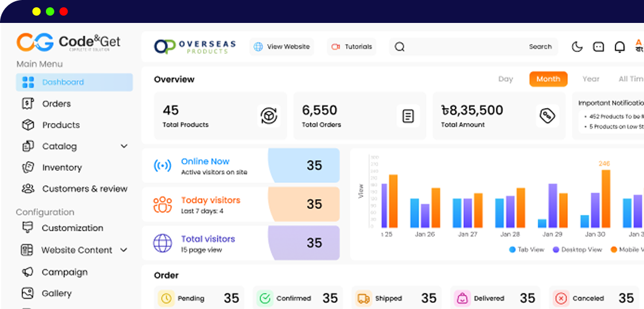Open the Today visitors link
Image resolution: width=644 pixels, height=309 pixels.
coord(211,200)
